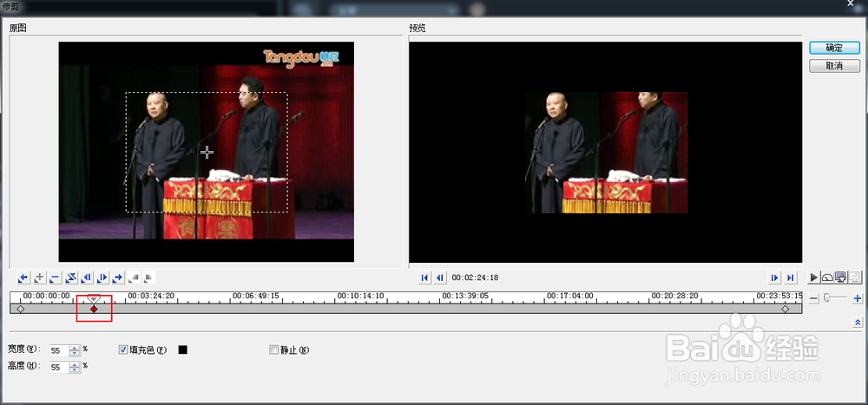Remove the selected keyframe
The height and width of the screenshot is (405, 868).
[55, 278]
